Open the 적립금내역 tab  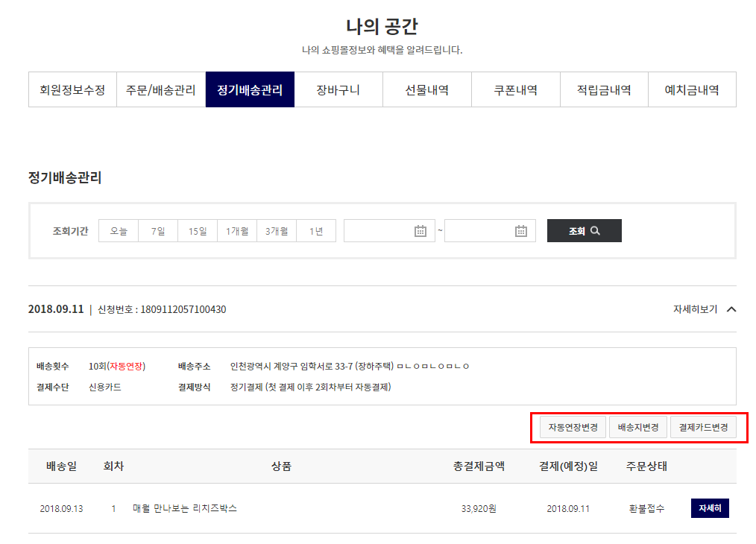tap(604, 90)
